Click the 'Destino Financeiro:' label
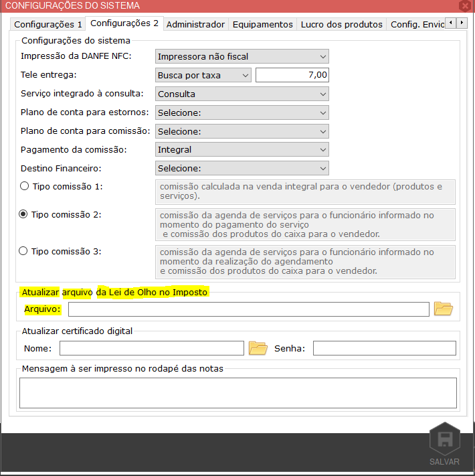Viewport: 475px width, 476px height. (61, 168)
